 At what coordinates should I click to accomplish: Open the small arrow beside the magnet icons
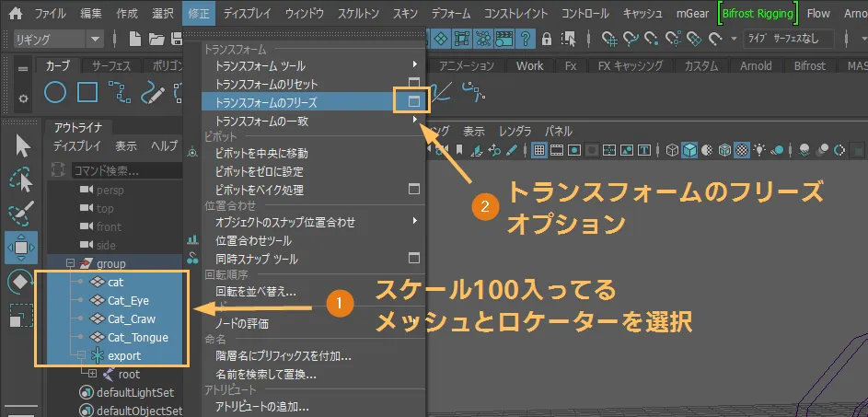tap(734, 39)
